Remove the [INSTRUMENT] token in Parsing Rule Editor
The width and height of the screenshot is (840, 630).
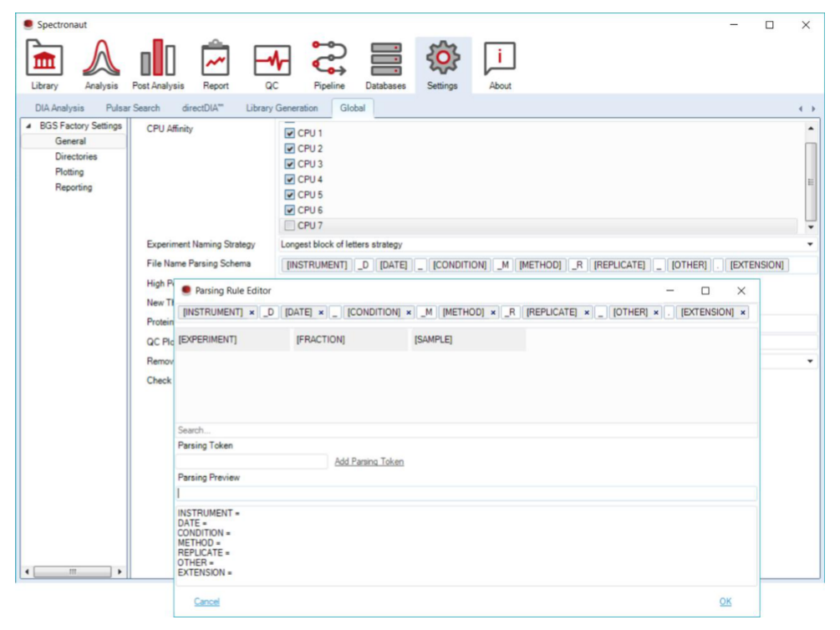point(252,312)
